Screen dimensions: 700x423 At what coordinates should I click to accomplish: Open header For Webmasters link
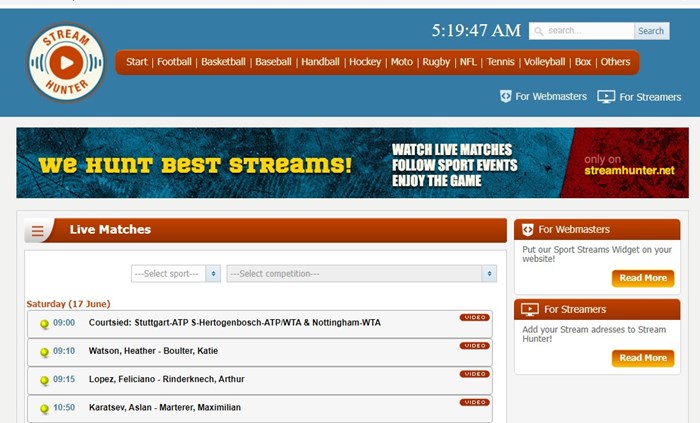click(x=551, y=96)
